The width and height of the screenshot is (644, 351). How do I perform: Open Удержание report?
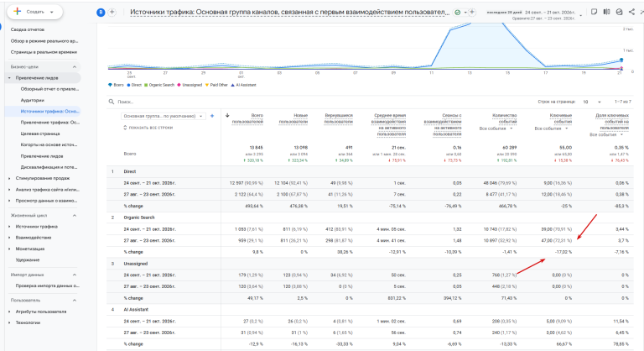tap(28, 260)
